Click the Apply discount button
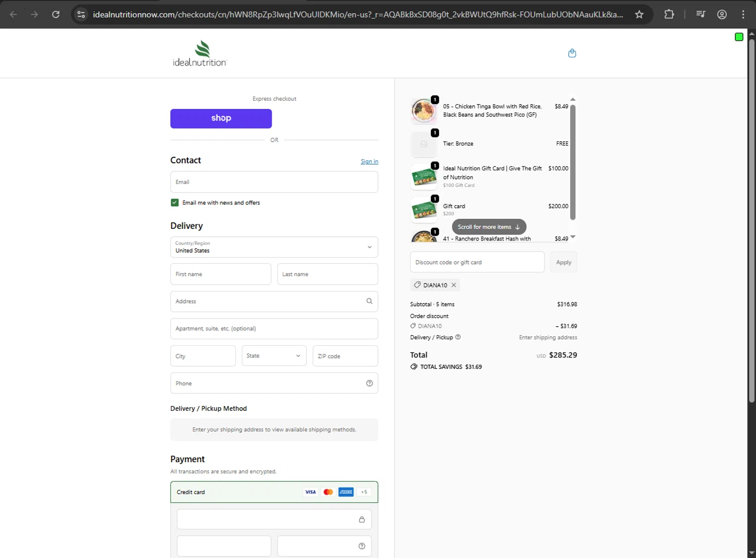This screenshot has width=756, height=558. click(563, 262)
